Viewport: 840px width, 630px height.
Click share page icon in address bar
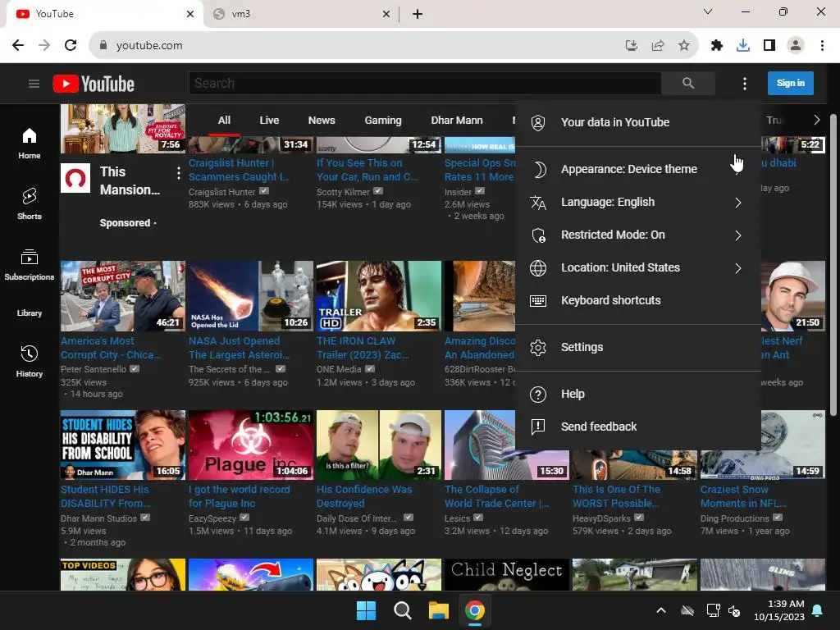point(658,46)
